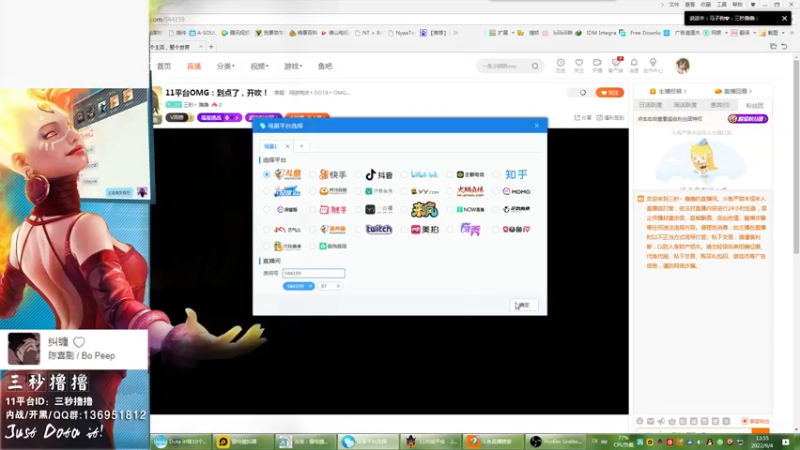800x450 pixels.
Task: Click the Douyin TikTok logo
Action: click(379, 174)
